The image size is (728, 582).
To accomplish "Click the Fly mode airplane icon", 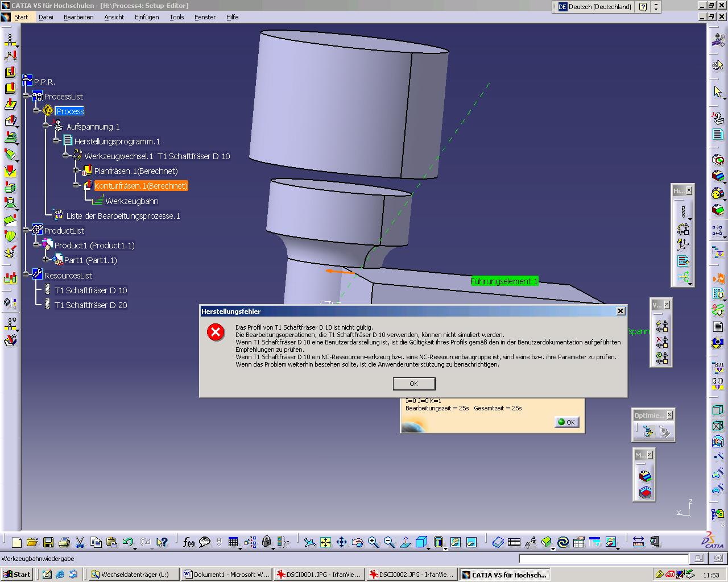I will (x=309, y=542).
